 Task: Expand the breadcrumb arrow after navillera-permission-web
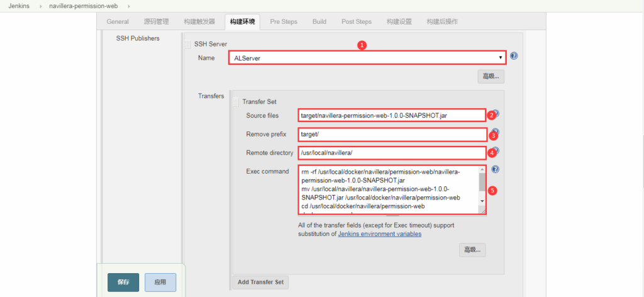130,6
